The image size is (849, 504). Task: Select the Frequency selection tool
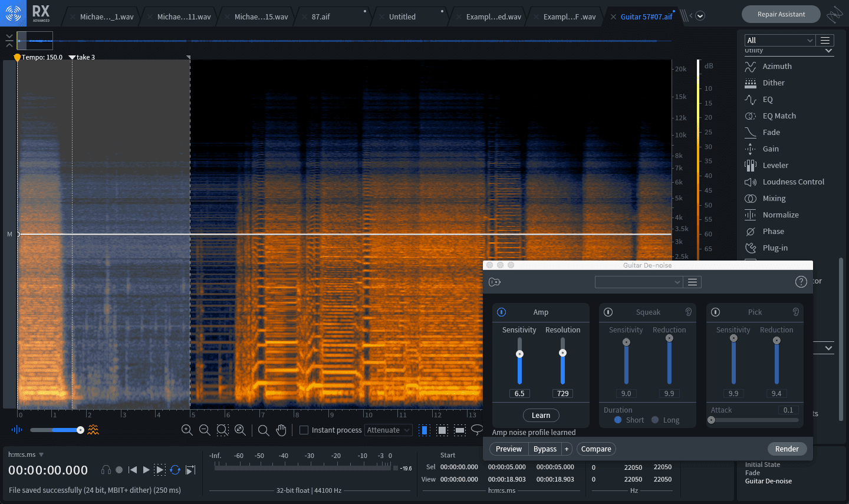pos(460,430)
